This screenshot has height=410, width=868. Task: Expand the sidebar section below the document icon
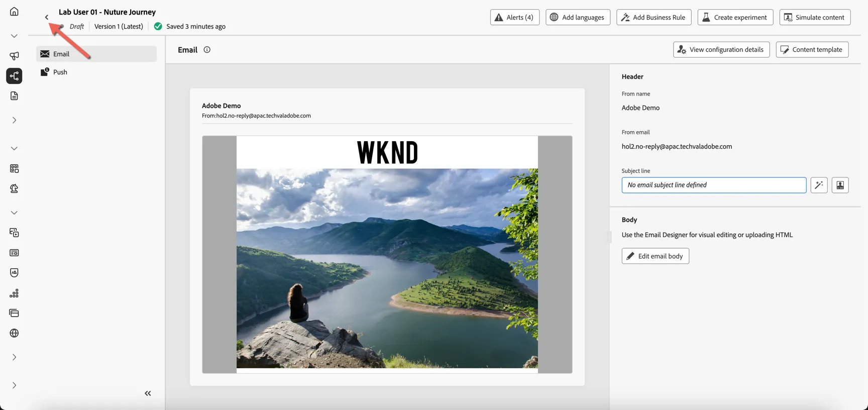(x=14, y=120)
